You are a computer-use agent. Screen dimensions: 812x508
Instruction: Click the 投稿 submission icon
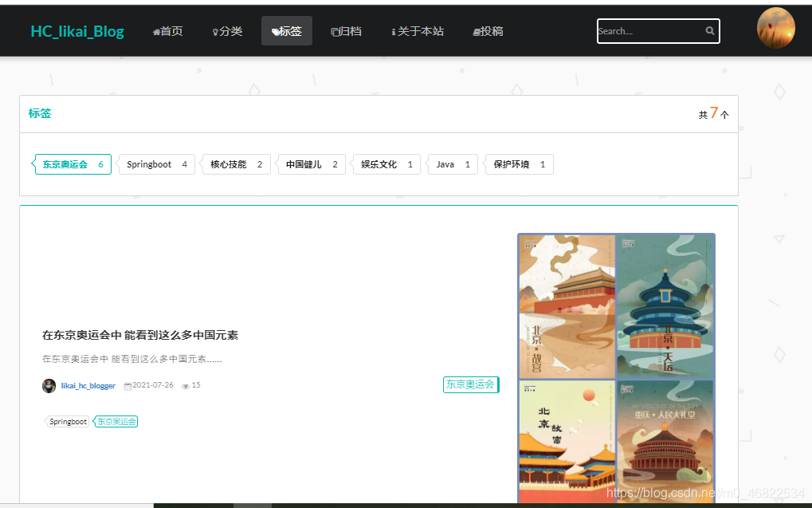coord(475,30)
